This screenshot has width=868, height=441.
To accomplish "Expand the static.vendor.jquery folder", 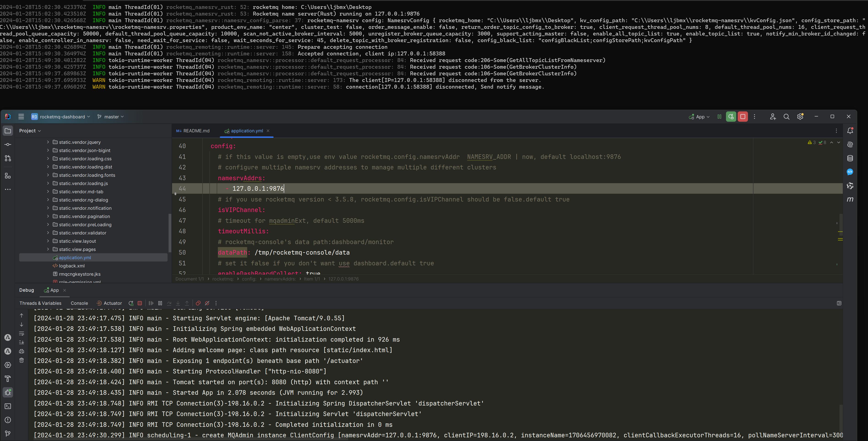I will click(48, 142).
